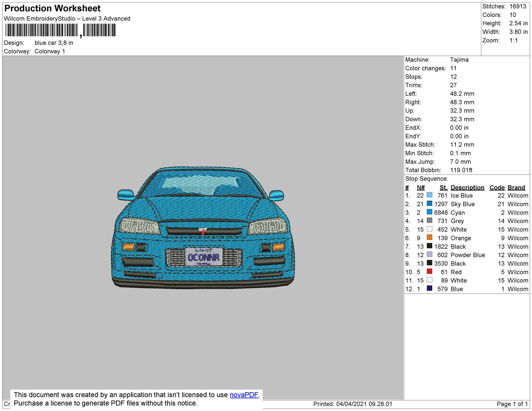Click the Ice Blue color swatch
The width and height of the screenshot is (532, 411).
point(429,195)
